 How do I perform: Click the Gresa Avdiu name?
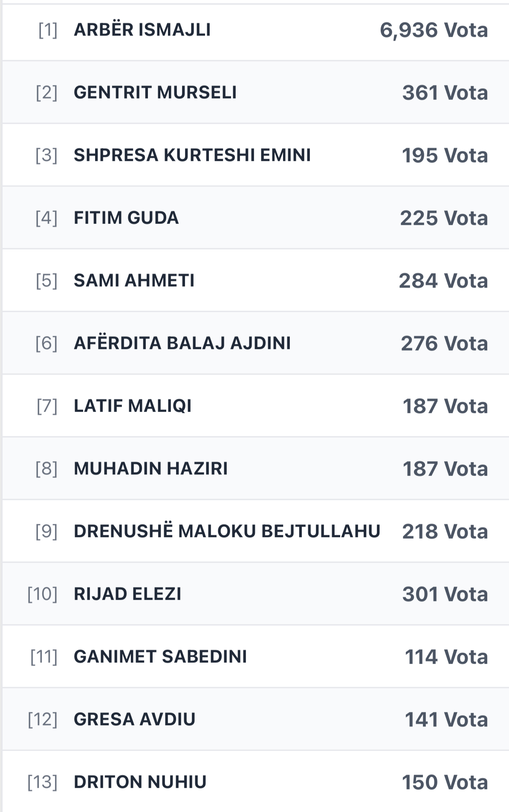coord(134,719)
